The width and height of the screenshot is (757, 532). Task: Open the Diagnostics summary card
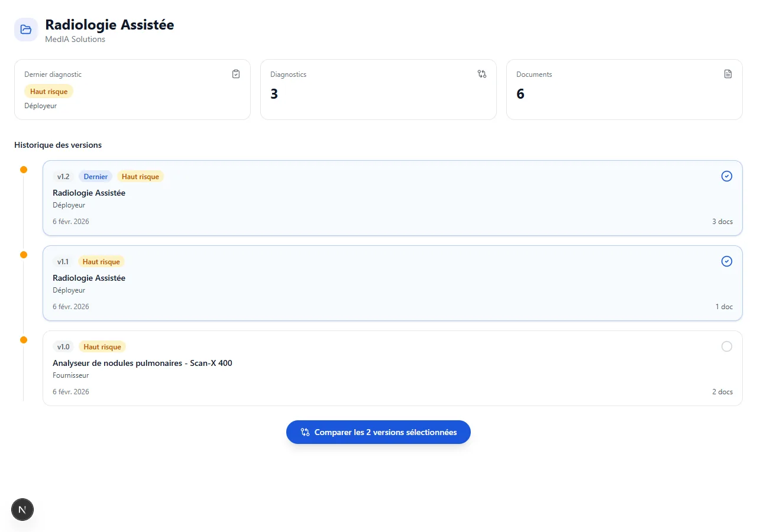378,90
